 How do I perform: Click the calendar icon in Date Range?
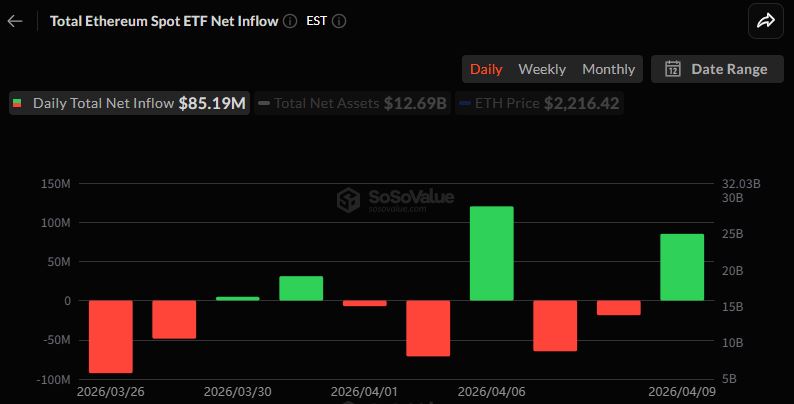click(672, 69)
